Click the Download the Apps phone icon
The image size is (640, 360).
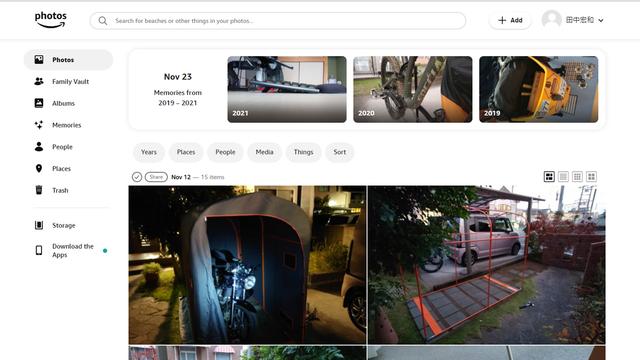click(39, 250)
